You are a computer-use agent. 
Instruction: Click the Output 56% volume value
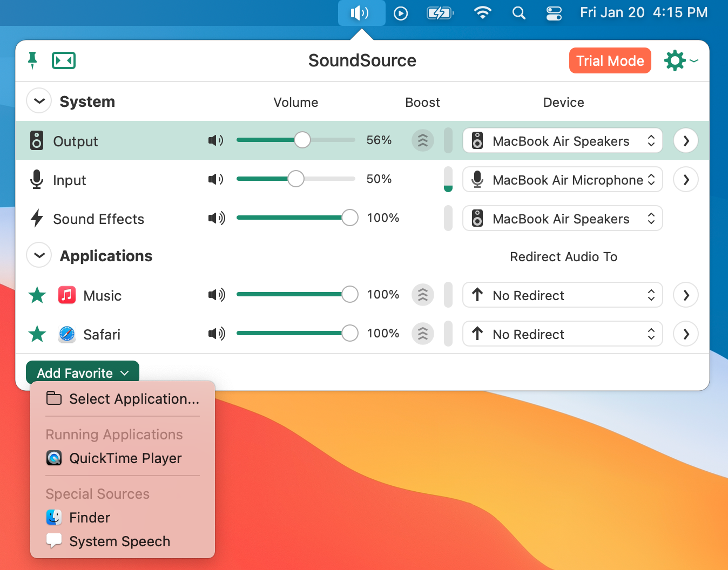click(x=379, y=140)
